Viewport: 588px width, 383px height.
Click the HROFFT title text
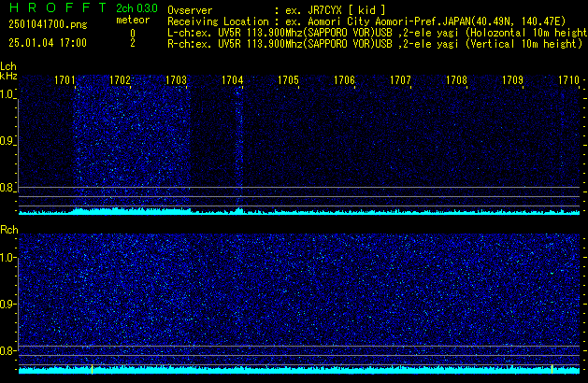pyautogui.click(x=58, y=7)
